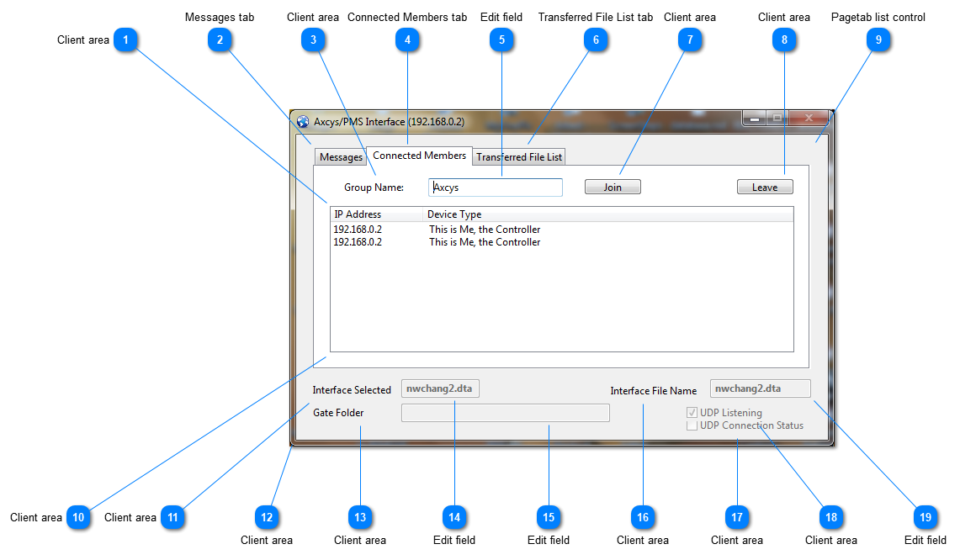The image size is (960, 560).
Task: Close the Axcys/PMS Interface window
Action: point(809,118)
